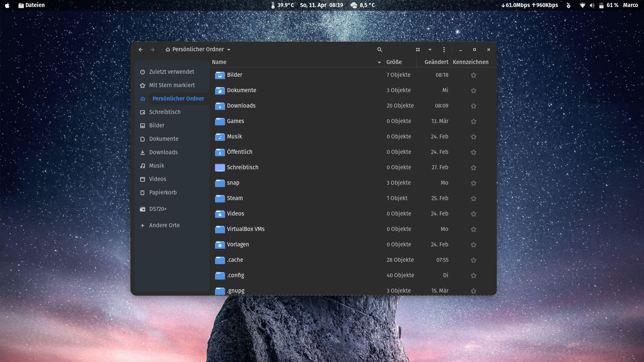This screenshot has height=362, width=644.
Task: Star the Bilder folder
Action: [473, 75]
